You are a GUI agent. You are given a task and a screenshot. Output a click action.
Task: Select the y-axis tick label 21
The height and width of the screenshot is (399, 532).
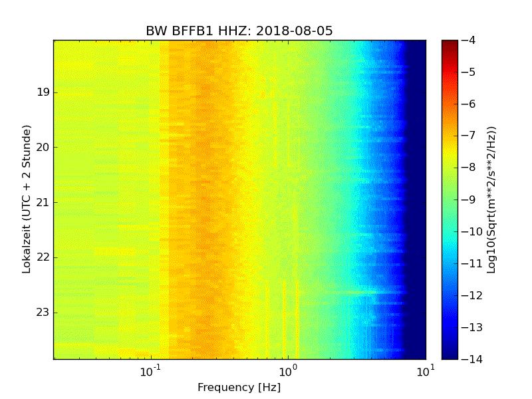[43, 202]
